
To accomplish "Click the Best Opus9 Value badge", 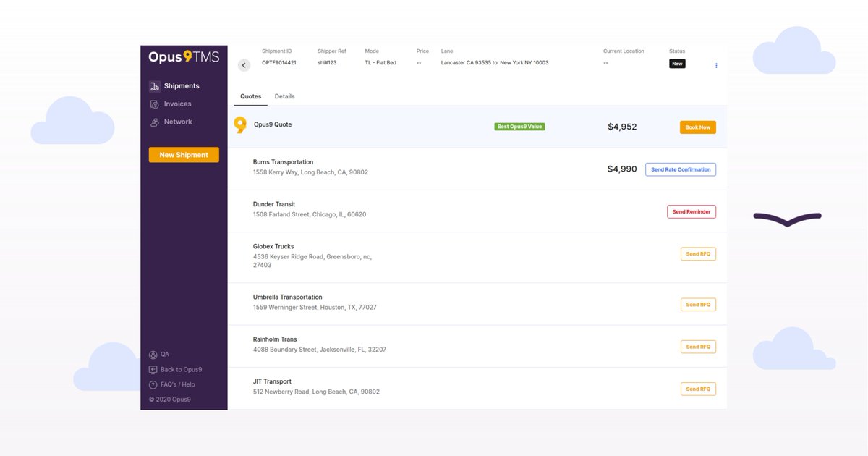I will click(x=519, y=127).
